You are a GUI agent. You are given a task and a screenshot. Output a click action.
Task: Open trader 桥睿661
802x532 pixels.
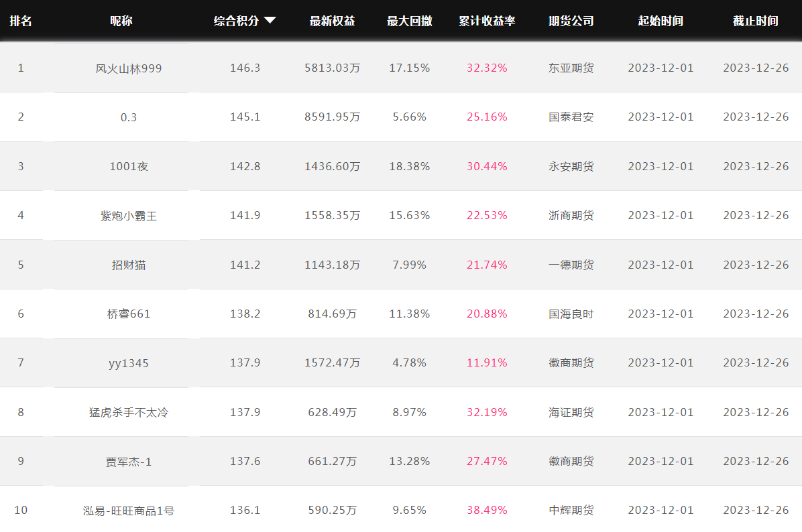[x=128, y=314]
